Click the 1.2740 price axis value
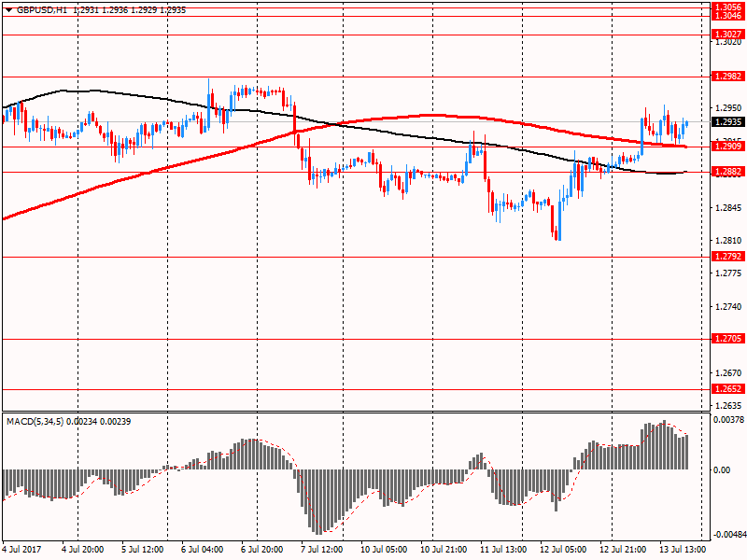Image resolution: width=747 pixels, height=560 pixels. point(728,307)
